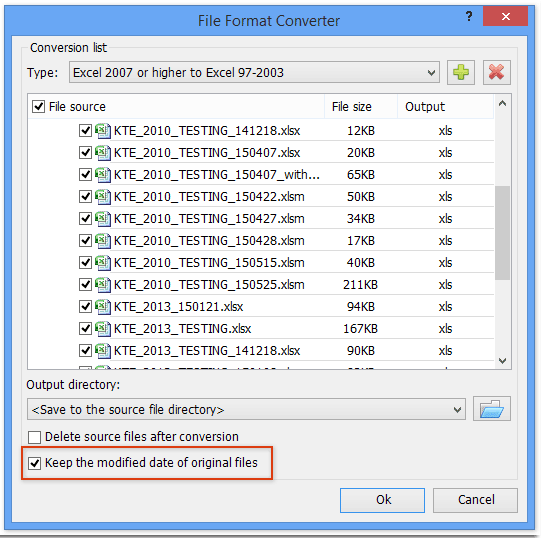The width and height of the screenshot is (543, 538).
Task: Uncheck KTE_2010_TESTING_150515.xlsm checkbox
Action: pos(85,263)
